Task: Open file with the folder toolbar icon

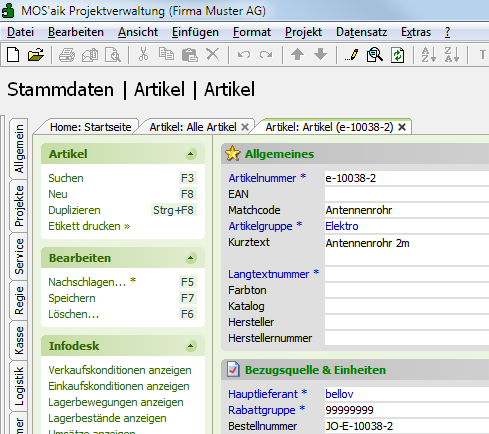Action: [36, 54]
